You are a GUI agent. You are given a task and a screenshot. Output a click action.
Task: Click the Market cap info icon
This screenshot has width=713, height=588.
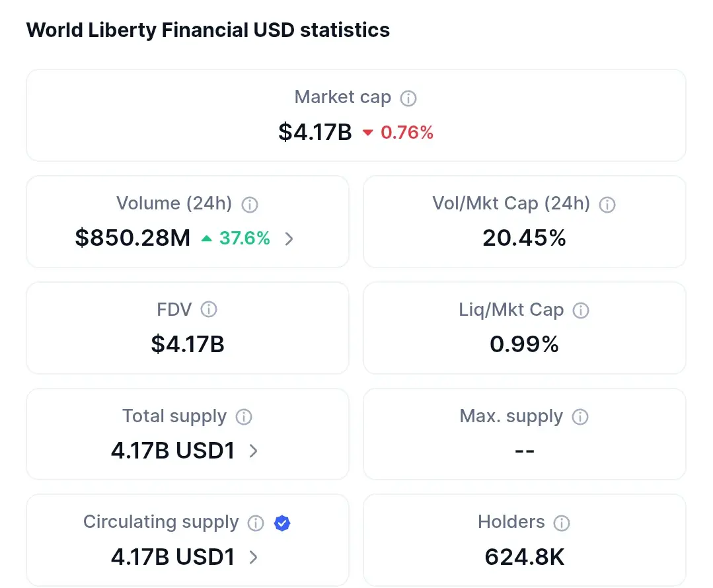click(x=408, y=98)
